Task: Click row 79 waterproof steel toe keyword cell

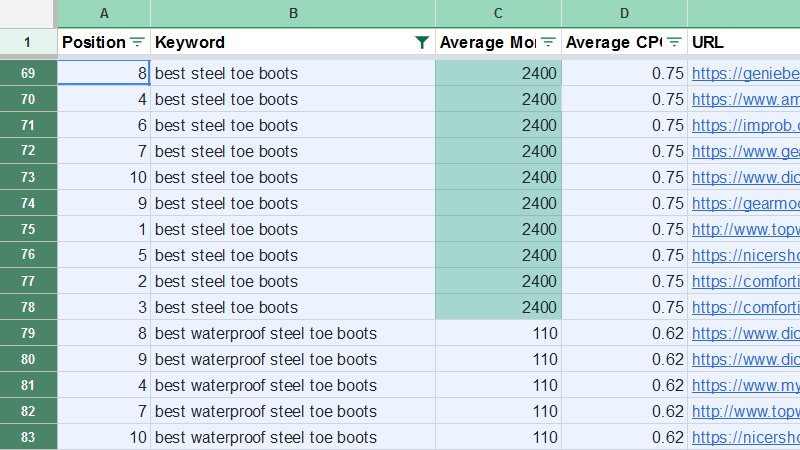Action: tap(293, 333)
